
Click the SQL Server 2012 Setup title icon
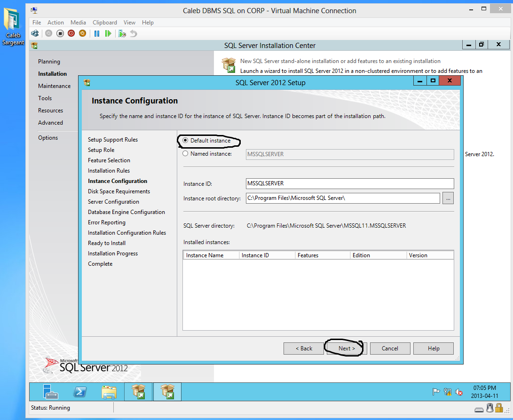pos(87,82)
